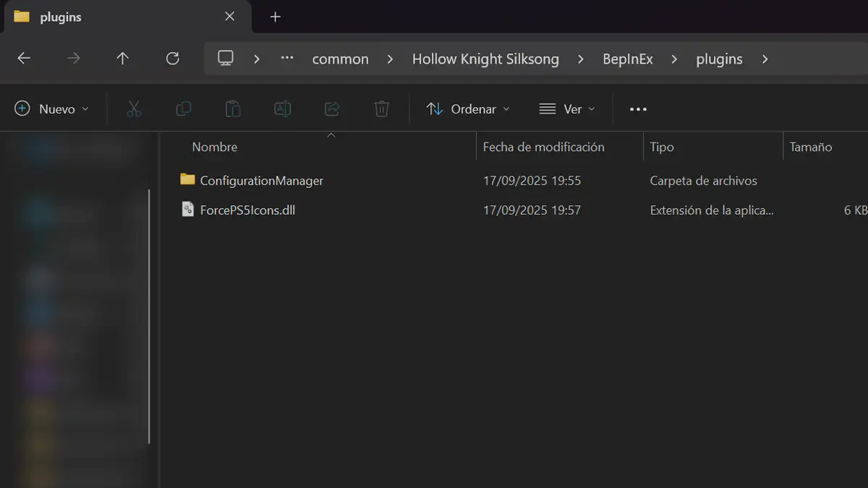This screenshot has height=488, width=868.
Task: Open the Ordenar sort dropdown
Action: click(468, 109)
